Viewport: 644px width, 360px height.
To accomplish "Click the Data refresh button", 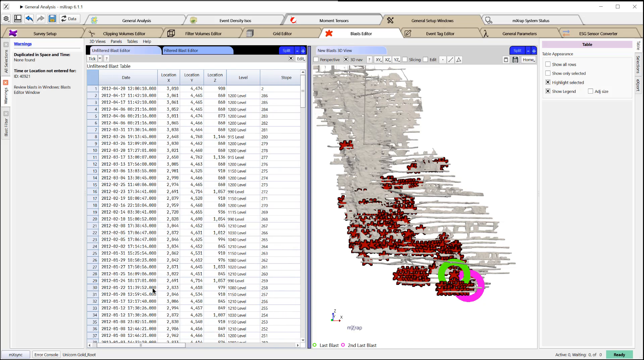I will coord(69,19).
